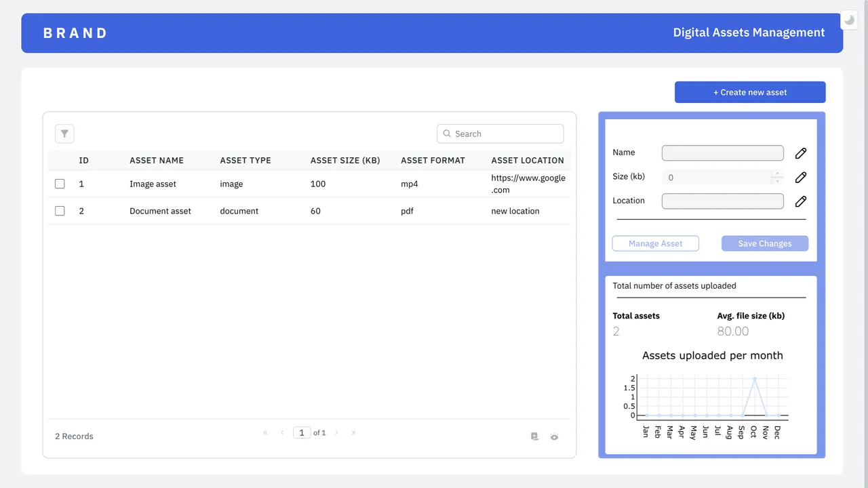Toggle dark mode moon icon
868x488 pixels.
pos(850,20)
